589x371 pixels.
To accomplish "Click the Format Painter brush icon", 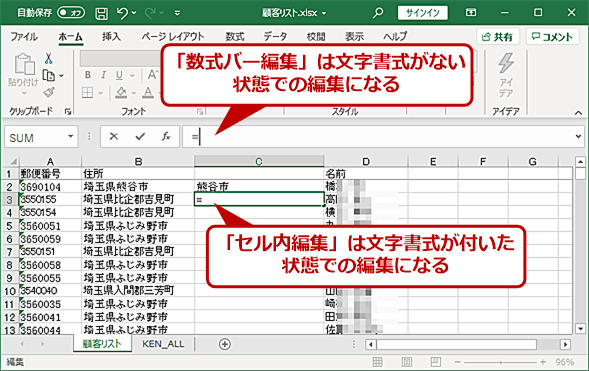I will [49, 92].
